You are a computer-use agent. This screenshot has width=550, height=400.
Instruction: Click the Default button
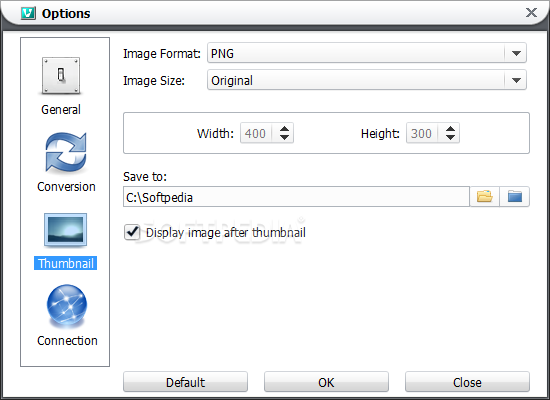coord(185,382)
